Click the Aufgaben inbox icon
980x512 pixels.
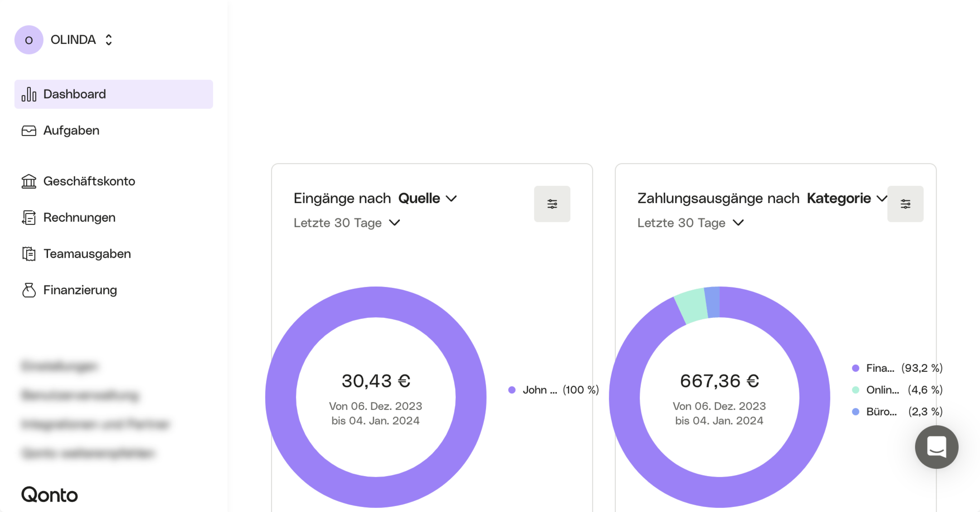click(x=29, y=131)
